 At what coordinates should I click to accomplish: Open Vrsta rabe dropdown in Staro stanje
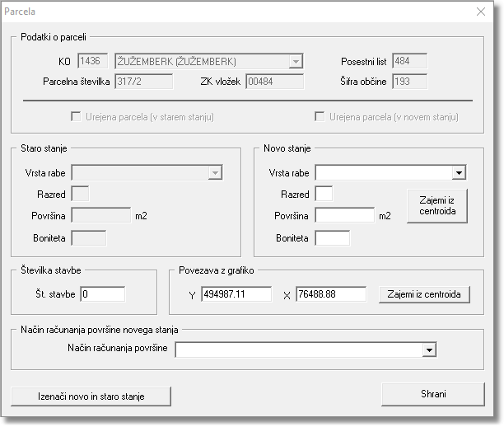[215, 173]
